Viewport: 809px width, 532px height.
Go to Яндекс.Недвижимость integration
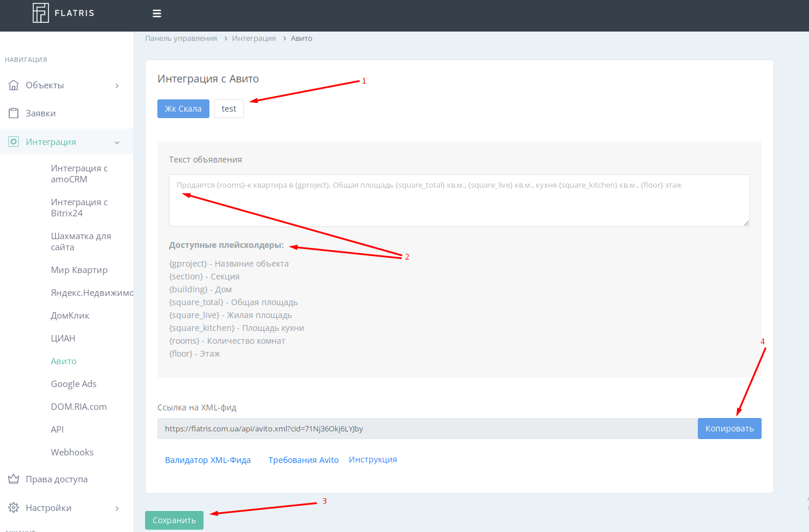(x=92, y=293)
